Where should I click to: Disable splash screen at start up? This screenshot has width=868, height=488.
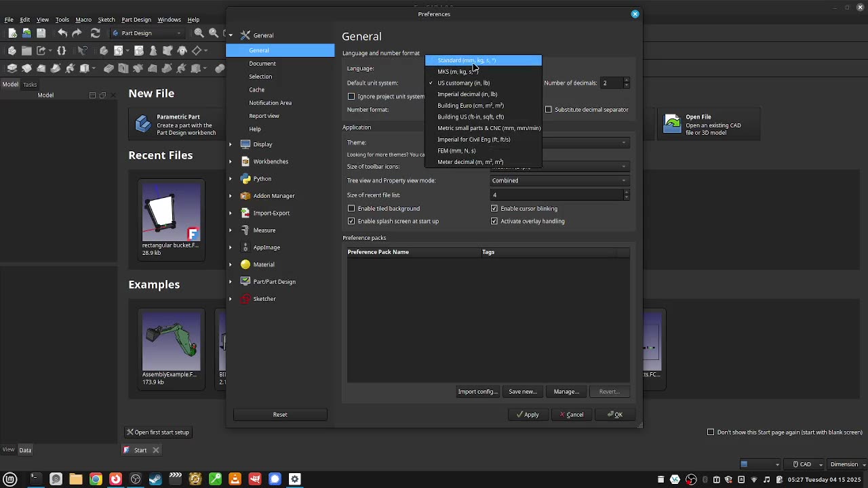point(351,221)
